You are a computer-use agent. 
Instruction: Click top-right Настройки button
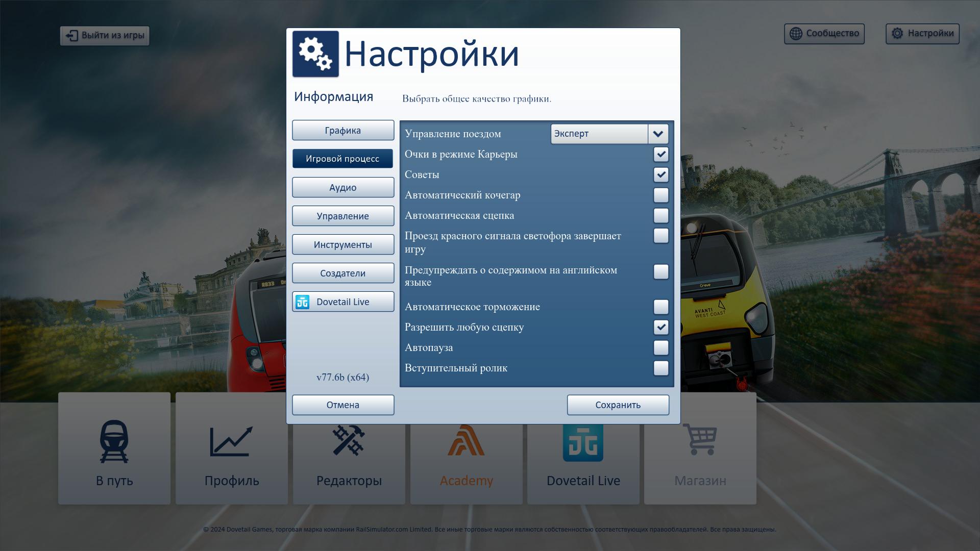[x=923, y=34]
